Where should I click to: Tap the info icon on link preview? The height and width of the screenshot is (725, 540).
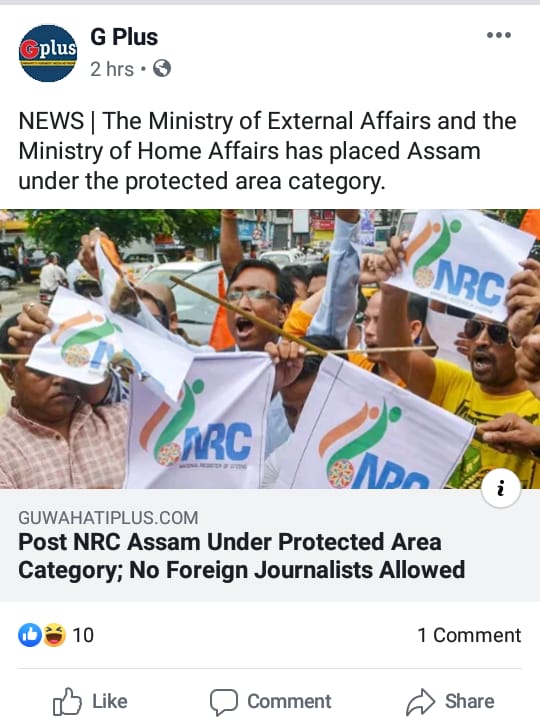pos(500,488)
